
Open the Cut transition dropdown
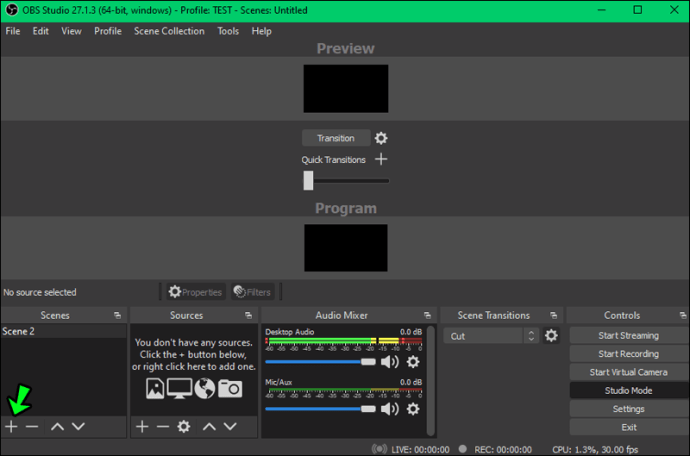[x=491, y=336]
